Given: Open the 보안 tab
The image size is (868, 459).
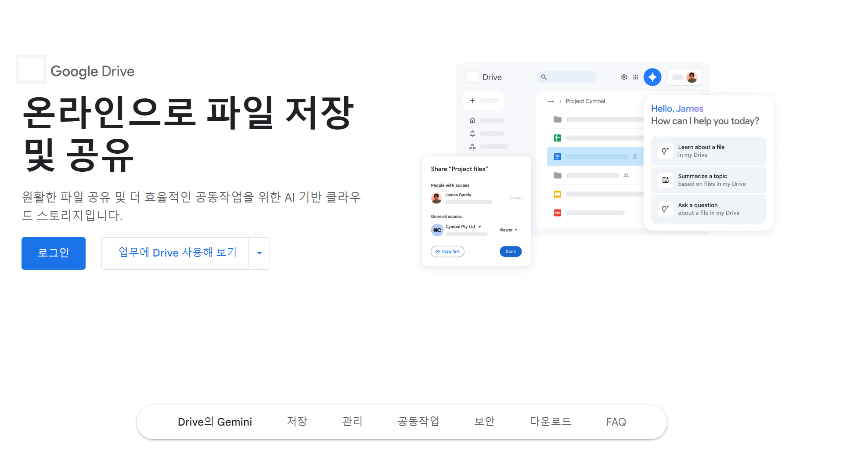Looking at the screenshot, I should 484,422.
